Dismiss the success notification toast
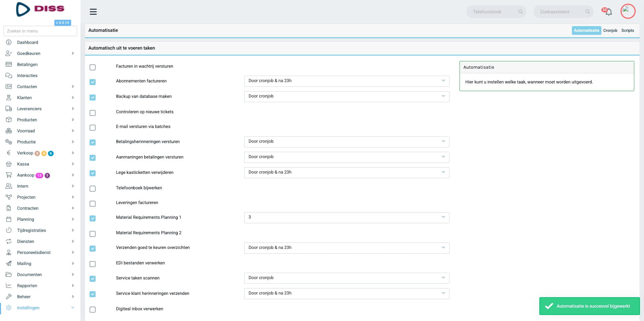This screenshot has width=644, height=321. click(x=589, y=306)
